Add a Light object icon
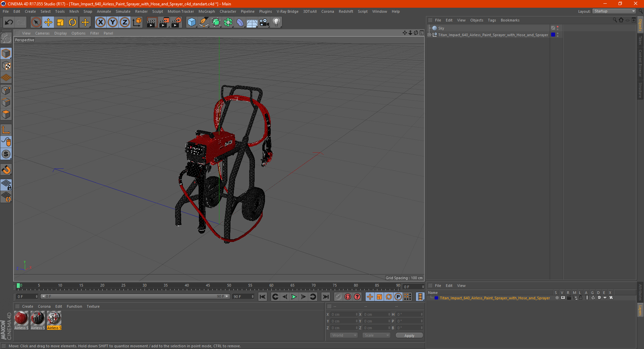Viewport: 644px width, 349px height. tap(276, 22)
